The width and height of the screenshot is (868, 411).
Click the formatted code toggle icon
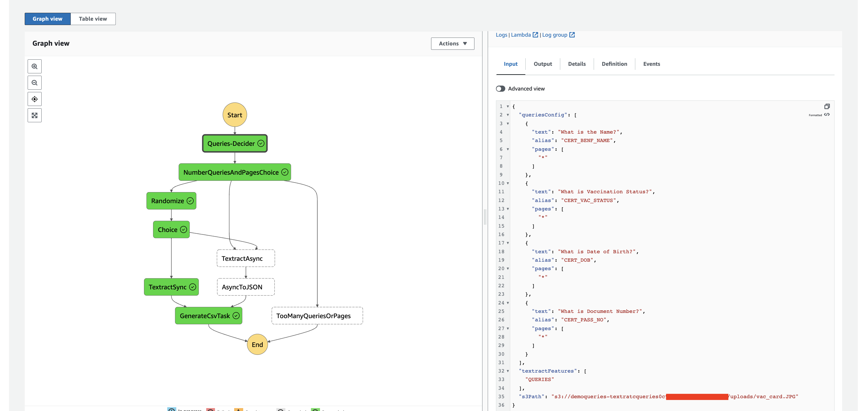click(827, 115)
